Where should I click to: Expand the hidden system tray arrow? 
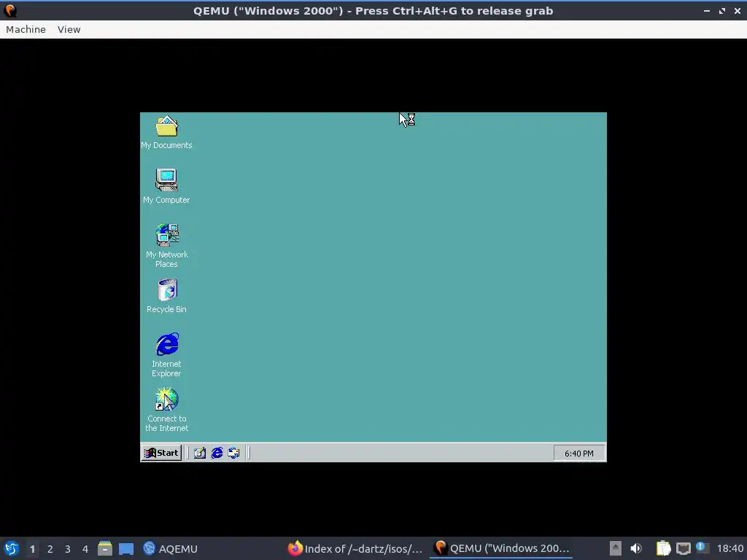pos(616,548)
